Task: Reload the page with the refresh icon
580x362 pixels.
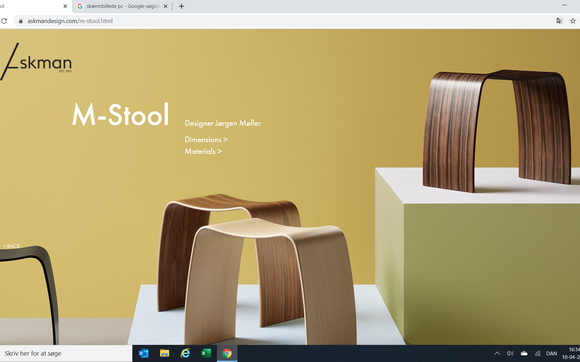Action: (x=4, y=21)
